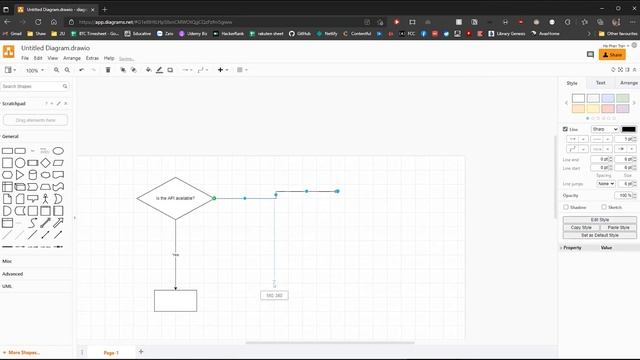Viewport: 640px width, 360px height.
Task: Delete selection with trash icon
Action: tap(108, 70)
